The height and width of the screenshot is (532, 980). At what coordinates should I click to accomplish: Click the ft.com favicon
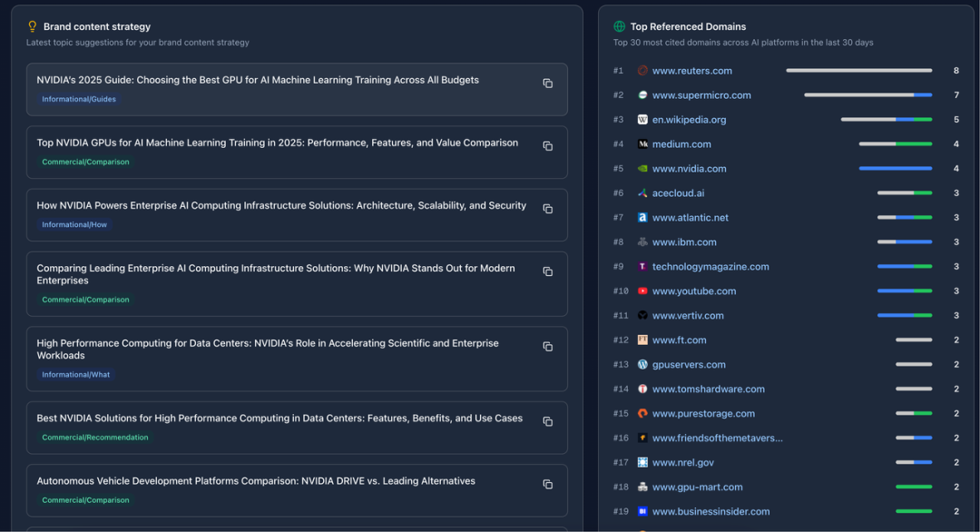[x=642, y=340]
